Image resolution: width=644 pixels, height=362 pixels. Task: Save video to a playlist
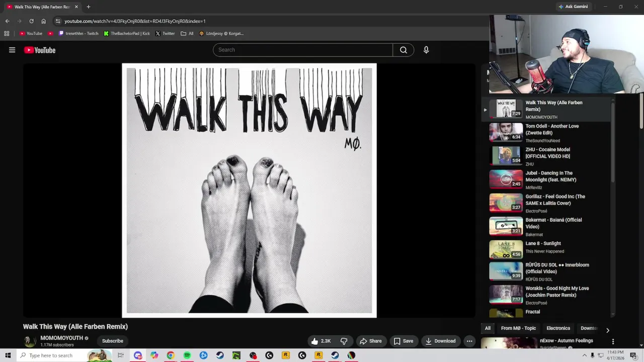(x=404, y=341)
